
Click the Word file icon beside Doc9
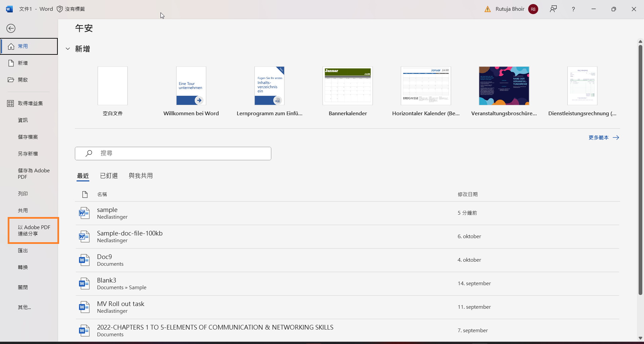pyautogui.click(x=84, y=260)
